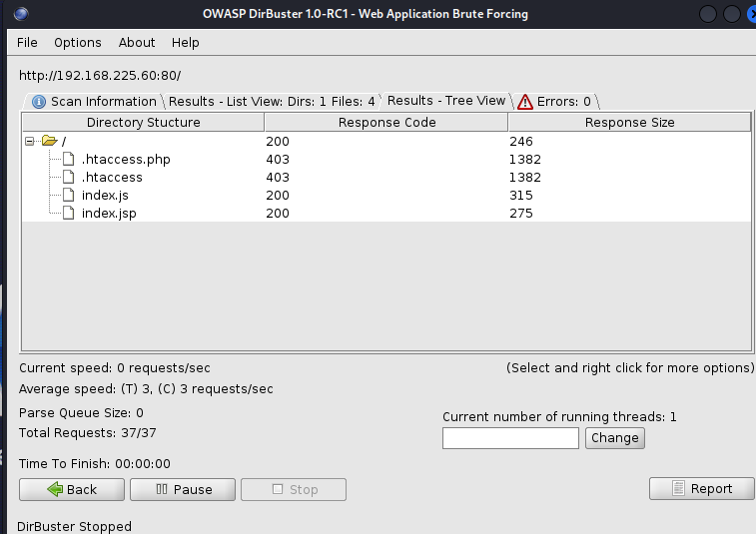Click the Parse Queue Size: 0 text

pos(81,413)
